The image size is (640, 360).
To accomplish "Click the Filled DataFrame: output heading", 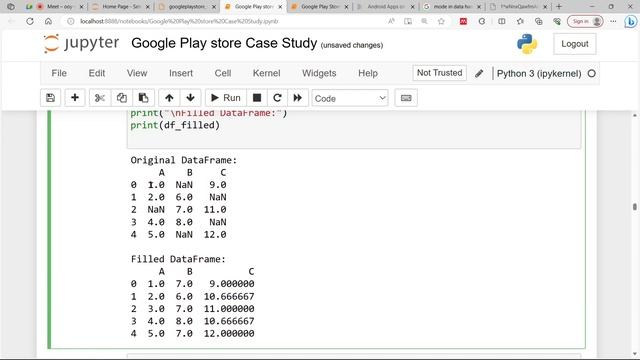I will point(178,259).
